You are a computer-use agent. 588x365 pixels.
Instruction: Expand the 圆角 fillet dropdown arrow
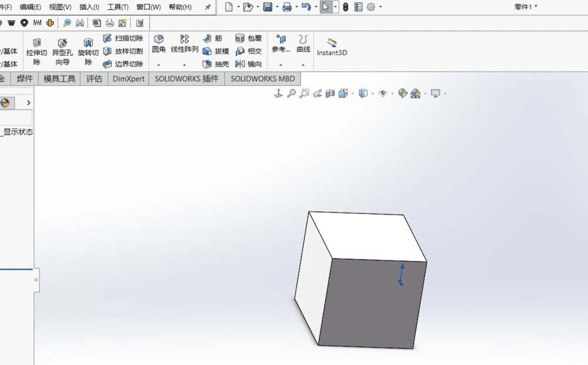pyautogui.click(x=159, y=65)
